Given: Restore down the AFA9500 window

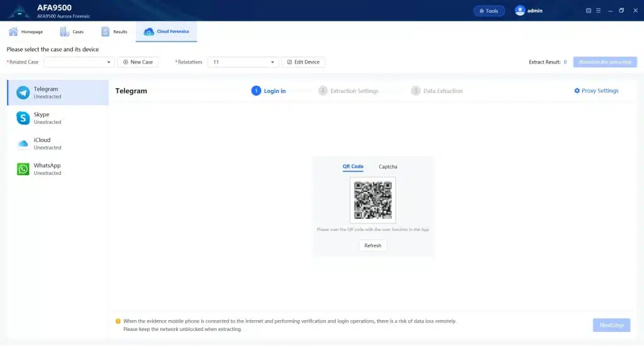Looking at the screenshot, I should tap(621, 11).
